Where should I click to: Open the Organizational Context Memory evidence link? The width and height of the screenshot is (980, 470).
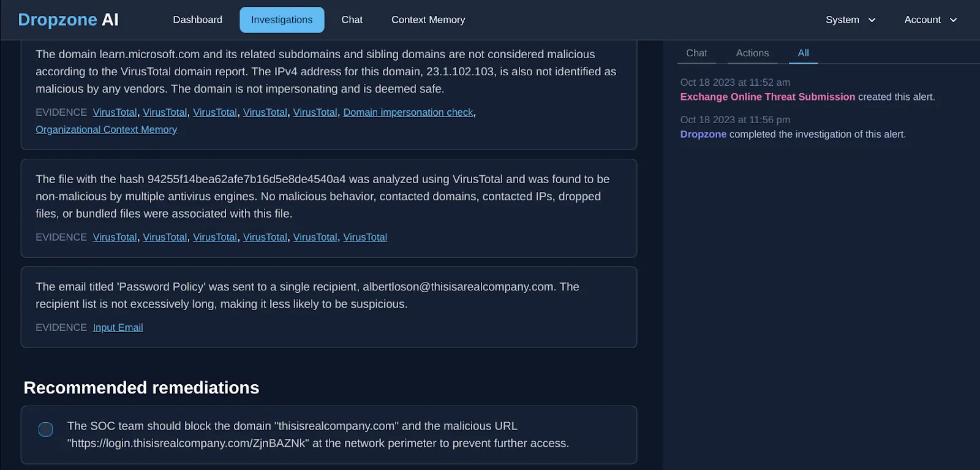106,129
